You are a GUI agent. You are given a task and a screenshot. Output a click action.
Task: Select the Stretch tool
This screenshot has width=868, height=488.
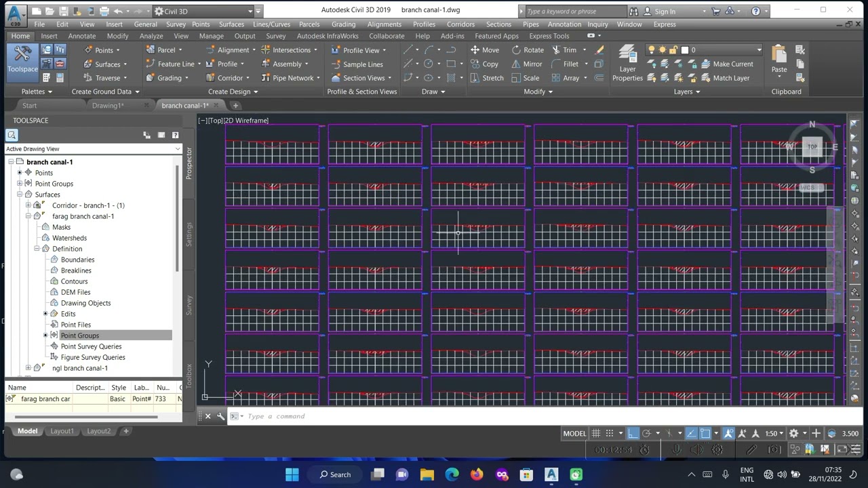pyautogui.click(x=487, y=78)
